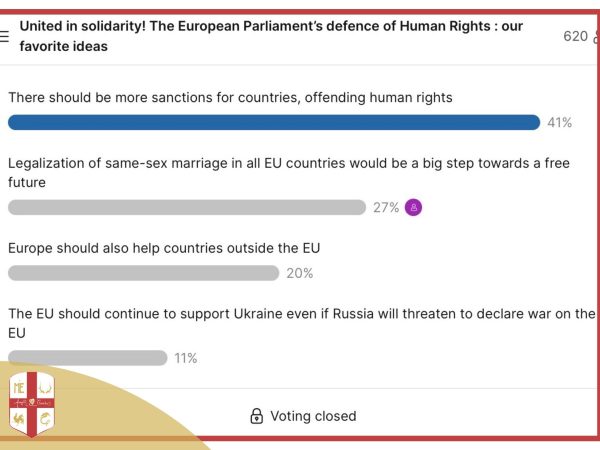600x450 pixels.
Task: Click the purple voter avatar badge
Action: tap(414, 208)
